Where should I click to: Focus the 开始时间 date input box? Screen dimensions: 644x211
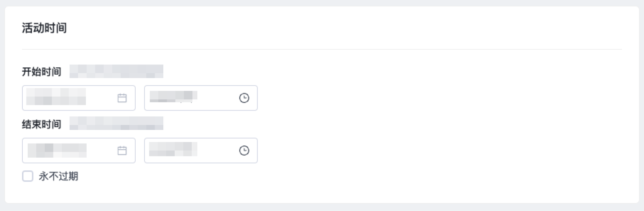(x=79, y=98)
